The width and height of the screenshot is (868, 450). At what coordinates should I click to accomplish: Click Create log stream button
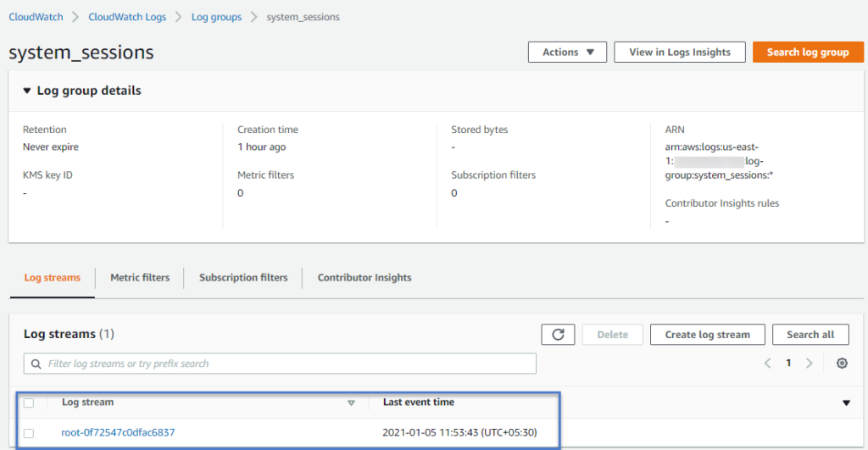coord(708,334)
